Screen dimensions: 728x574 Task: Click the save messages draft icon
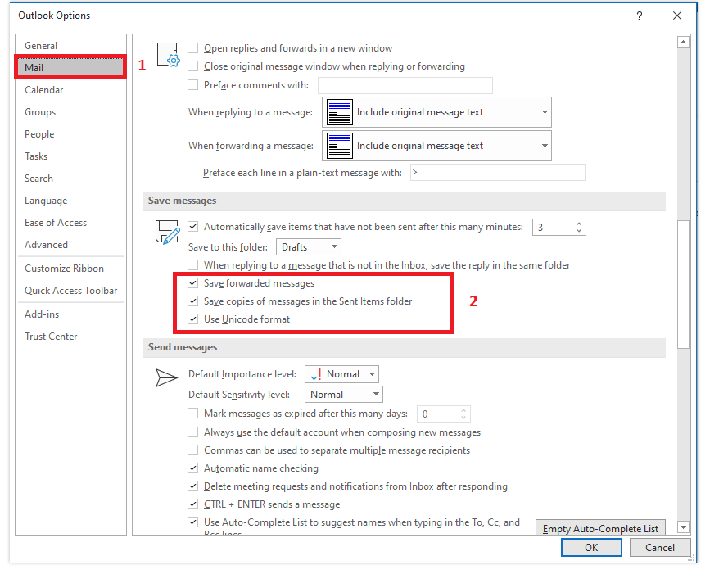[x=167, y=232]
